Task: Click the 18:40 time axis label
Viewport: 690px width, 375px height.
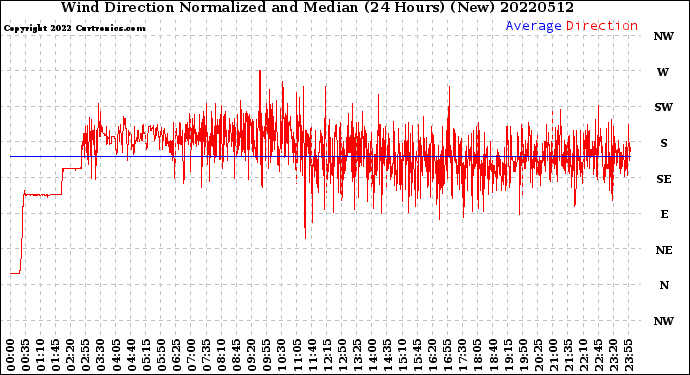Action: (x=493, y=355)
